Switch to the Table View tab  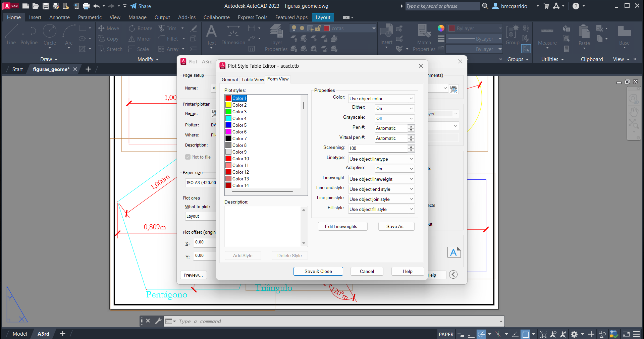click(x=253, y=79)
